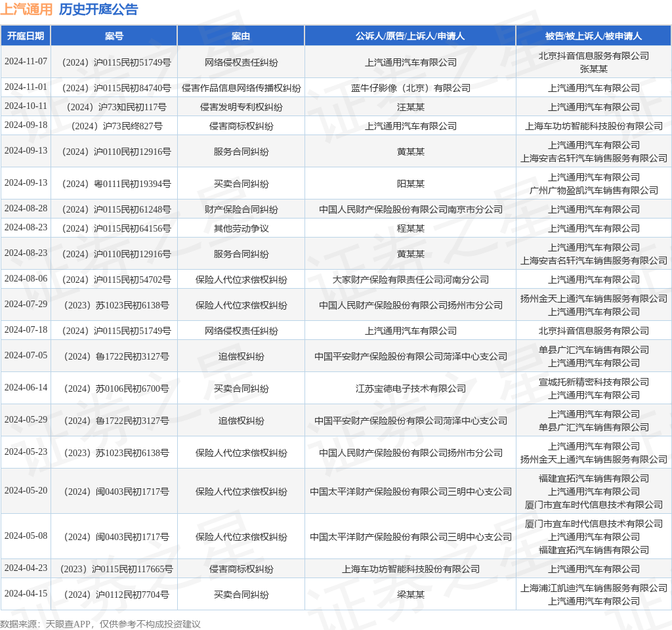Select the date 2024-07-29
The image size is (672, 630).
tap(26, 304)
